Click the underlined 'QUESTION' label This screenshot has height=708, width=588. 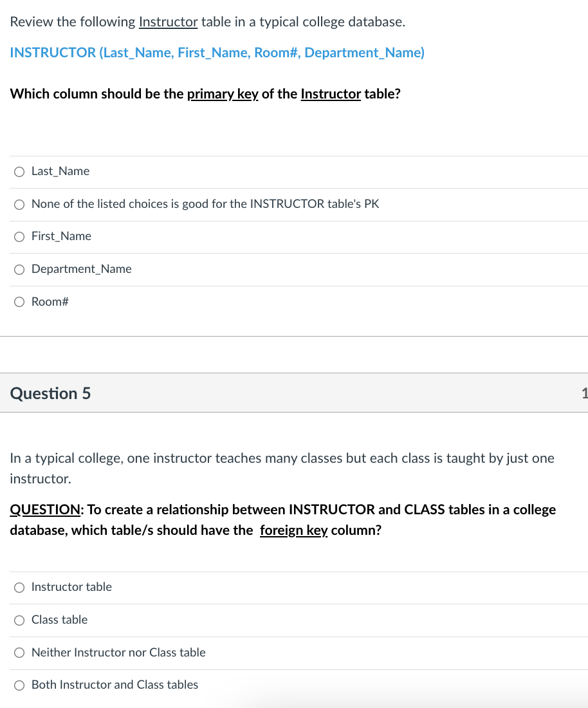pyautogui.click(x=45, y=509)
